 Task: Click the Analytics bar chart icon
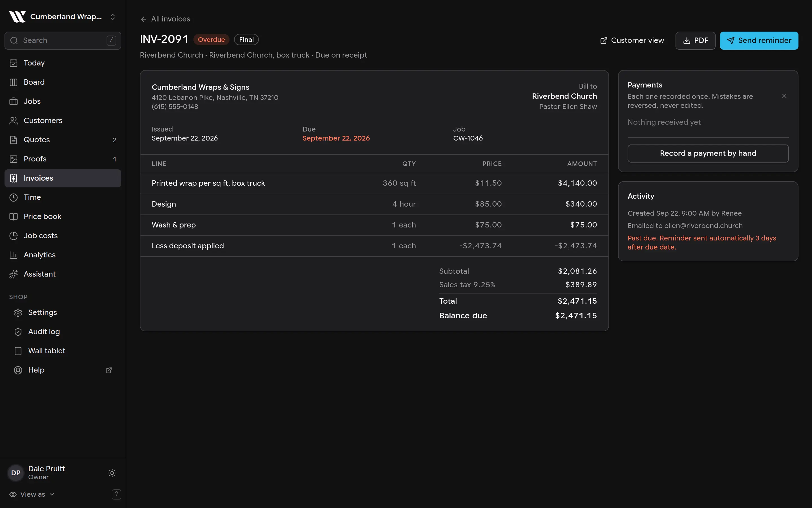[x=14, y=255]
